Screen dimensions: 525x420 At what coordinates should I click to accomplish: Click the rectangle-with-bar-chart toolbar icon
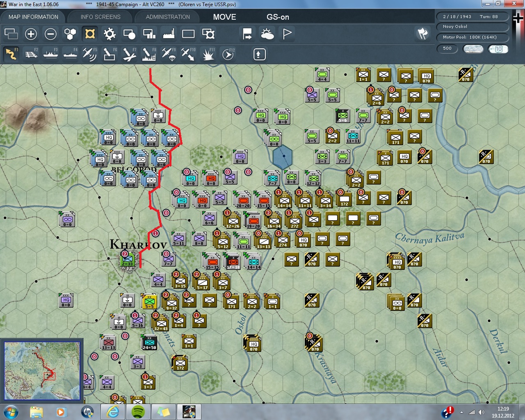[x=149, y=34]
